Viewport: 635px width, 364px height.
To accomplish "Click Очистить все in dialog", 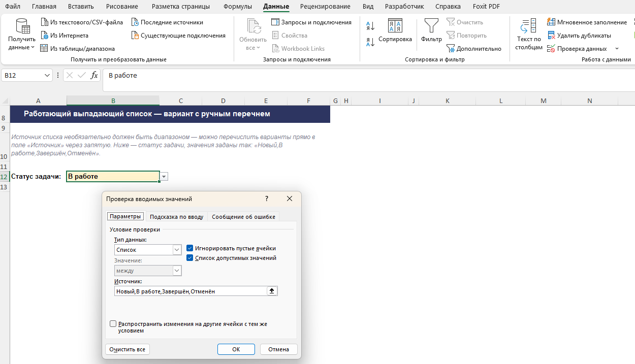I will point(128,349).
